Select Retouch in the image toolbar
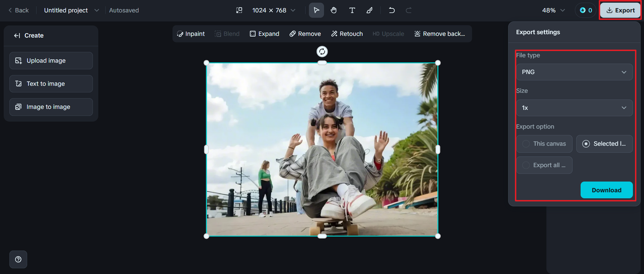Image resolution: width=644 pixels, height=274 pixels. coord(347,34)
